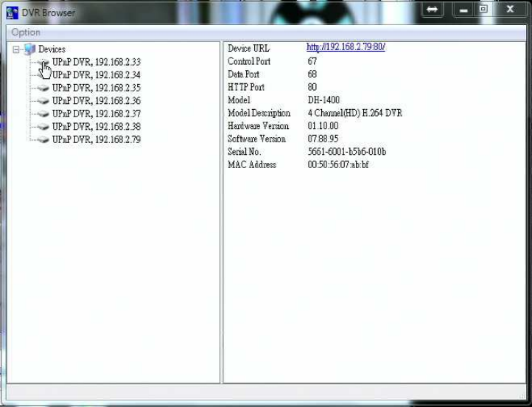Click the HTTP Port value 80
532x407 pixels.
pos(312,87)
